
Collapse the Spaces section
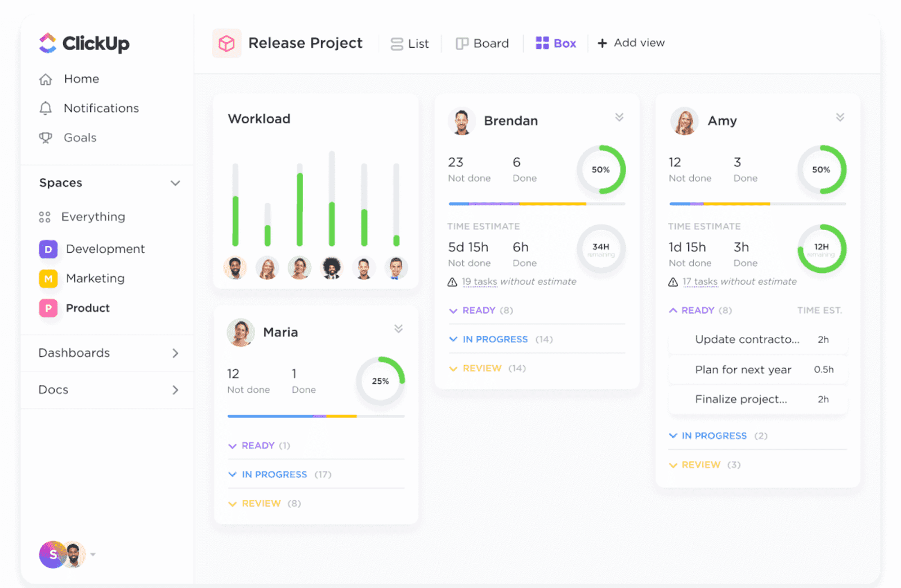coord(175,183)
